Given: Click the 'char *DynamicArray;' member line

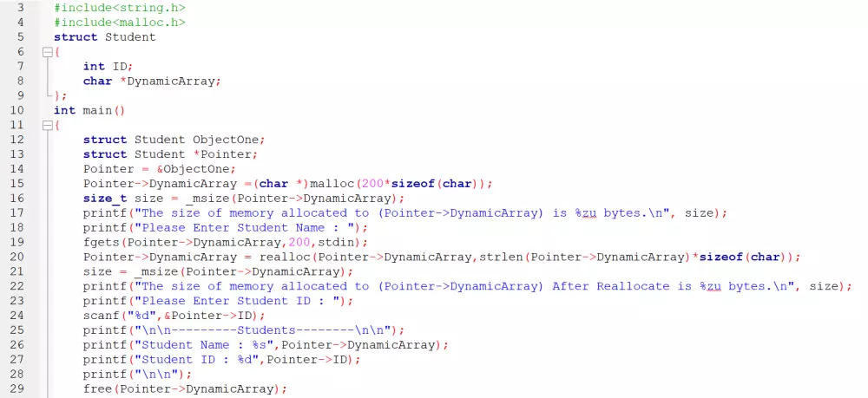Looking at the screenshot, I should (152, 82).
